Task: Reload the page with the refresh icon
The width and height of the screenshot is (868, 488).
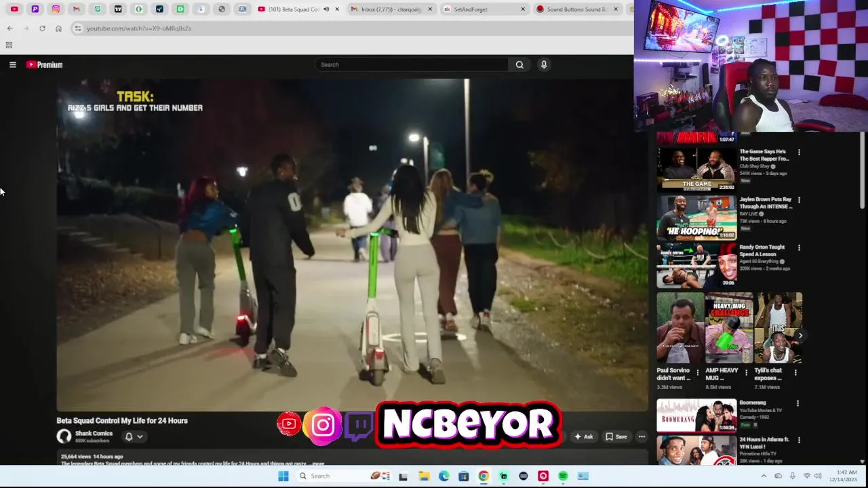Action: pyautogui.click(x=42, y=28)
